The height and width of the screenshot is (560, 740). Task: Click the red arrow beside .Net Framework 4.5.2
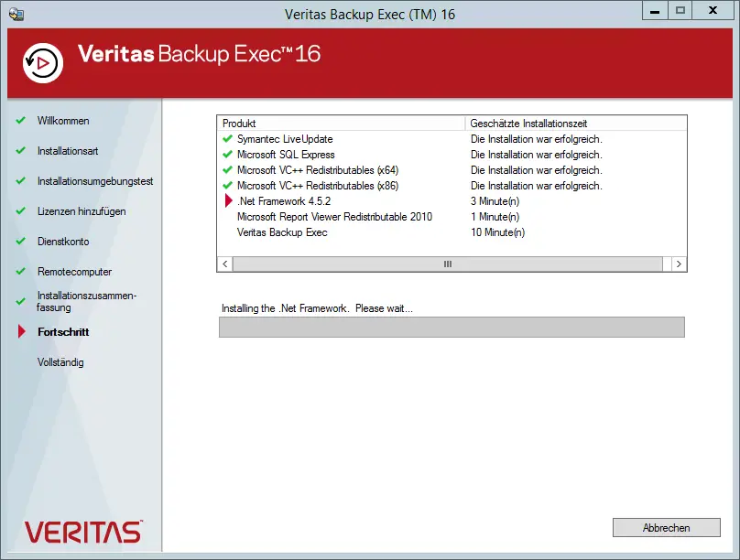click(x=228, y=200)
